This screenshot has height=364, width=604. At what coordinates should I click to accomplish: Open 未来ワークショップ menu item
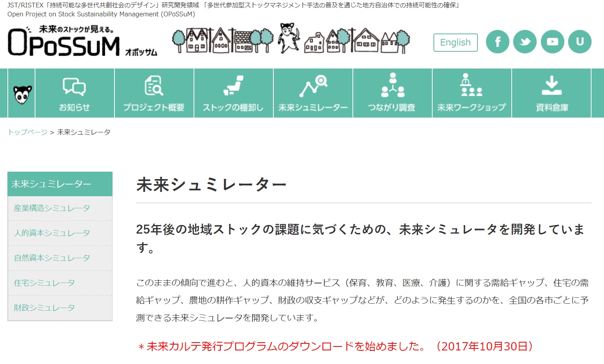click(x=472, y=93)
